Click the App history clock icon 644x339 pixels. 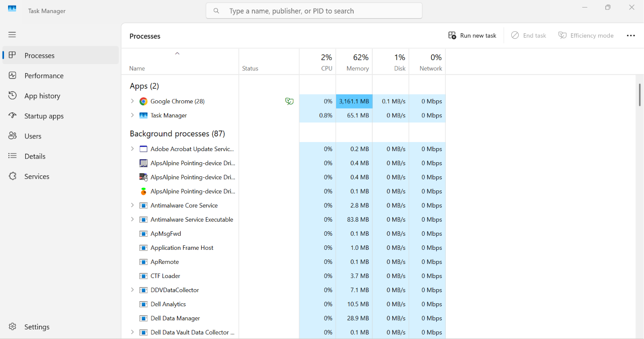13,96
